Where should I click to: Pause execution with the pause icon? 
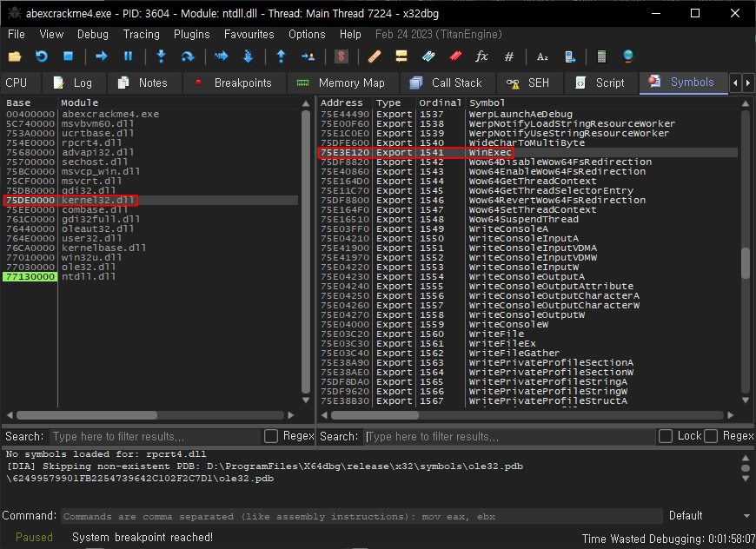coord(128,56)
